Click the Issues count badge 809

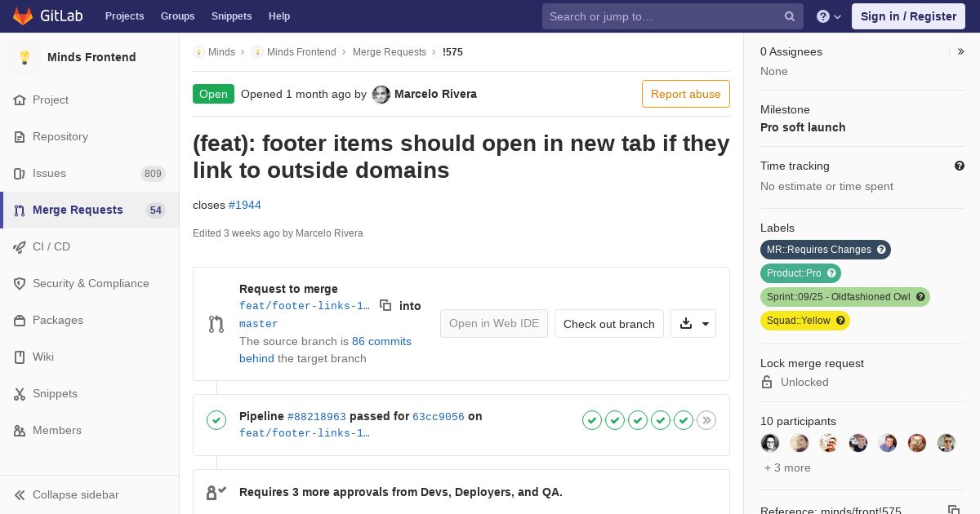[153, 174]
